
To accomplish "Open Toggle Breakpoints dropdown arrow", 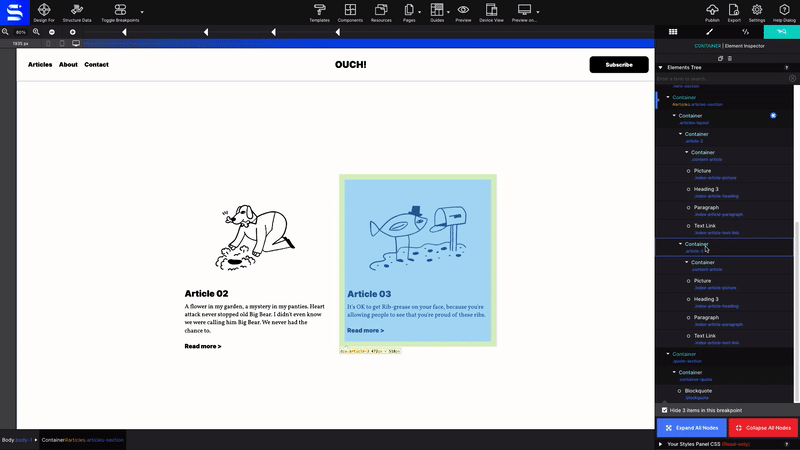I will (x=142, y=12).
